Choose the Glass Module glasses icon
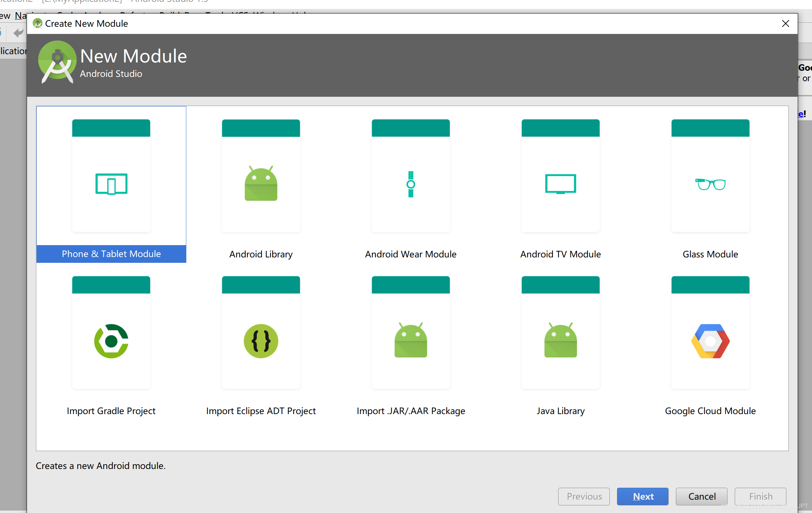Screen dimensions: 812x513 click(x=710, y=184)
